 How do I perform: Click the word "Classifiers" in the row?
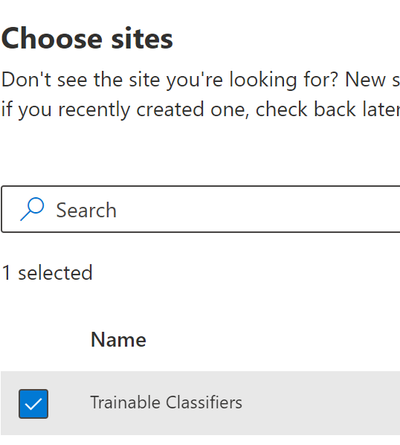coord(204,402)
